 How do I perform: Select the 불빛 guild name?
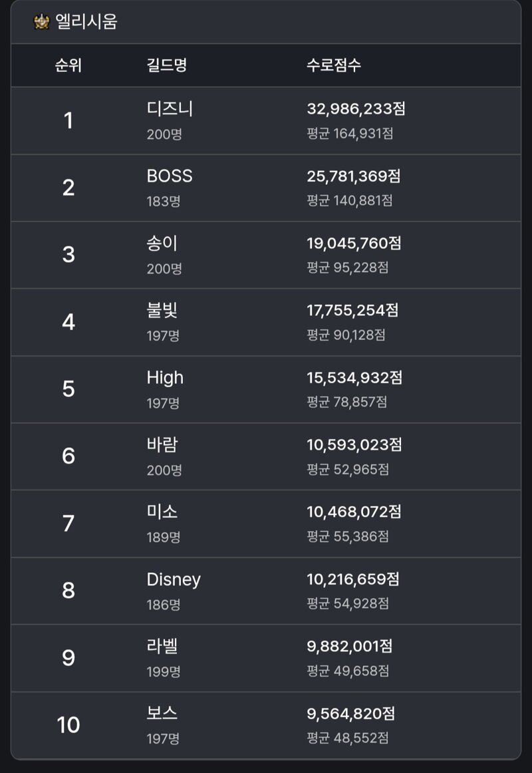point(162,310)
